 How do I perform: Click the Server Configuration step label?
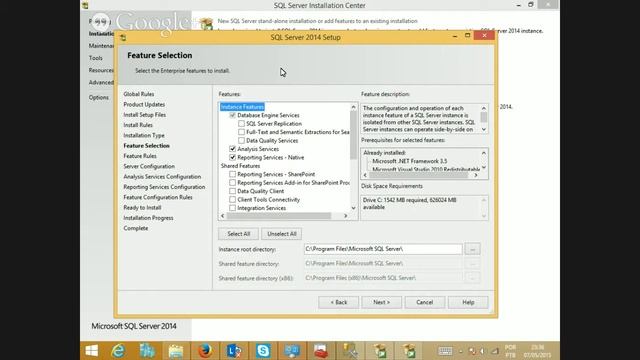tap(149, 167)
